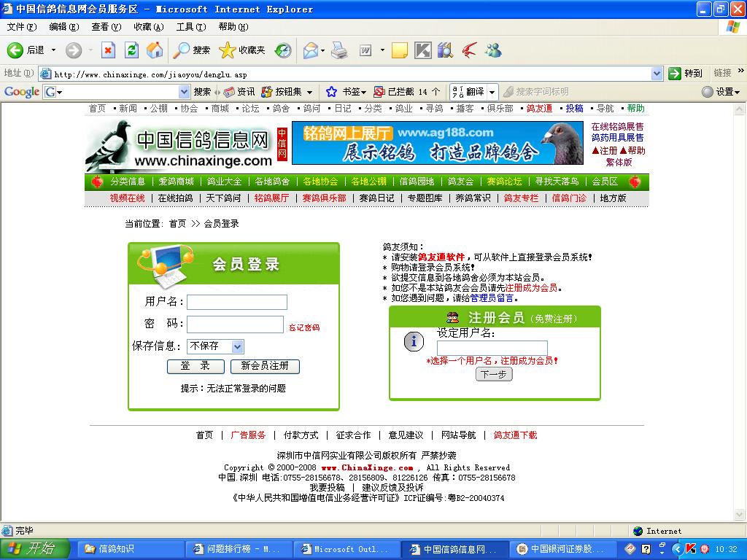Open the 工具(T) menu
Image resolution: width=747 pixels, height=560 pixels.
[x=190, y=27]
